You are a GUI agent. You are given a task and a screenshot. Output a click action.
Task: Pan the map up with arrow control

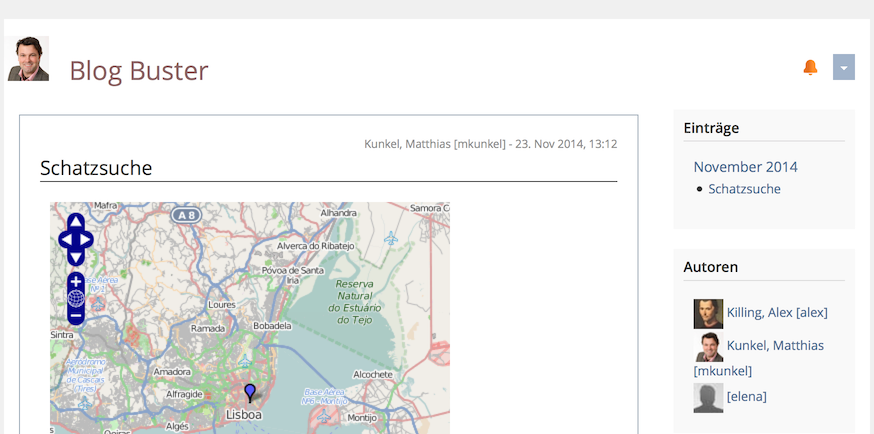click(x=76, y=222)
